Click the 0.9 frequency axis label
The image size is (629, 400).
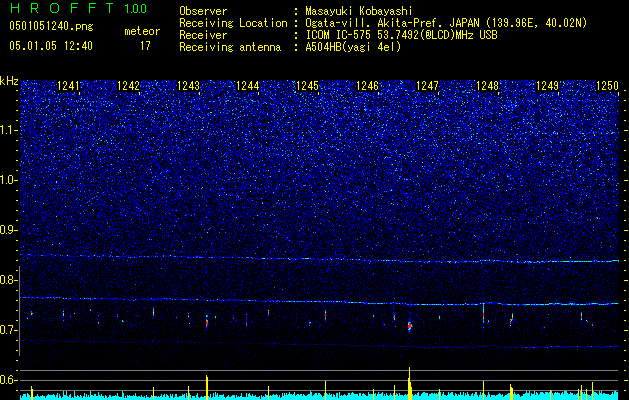[x=9, y=230]
